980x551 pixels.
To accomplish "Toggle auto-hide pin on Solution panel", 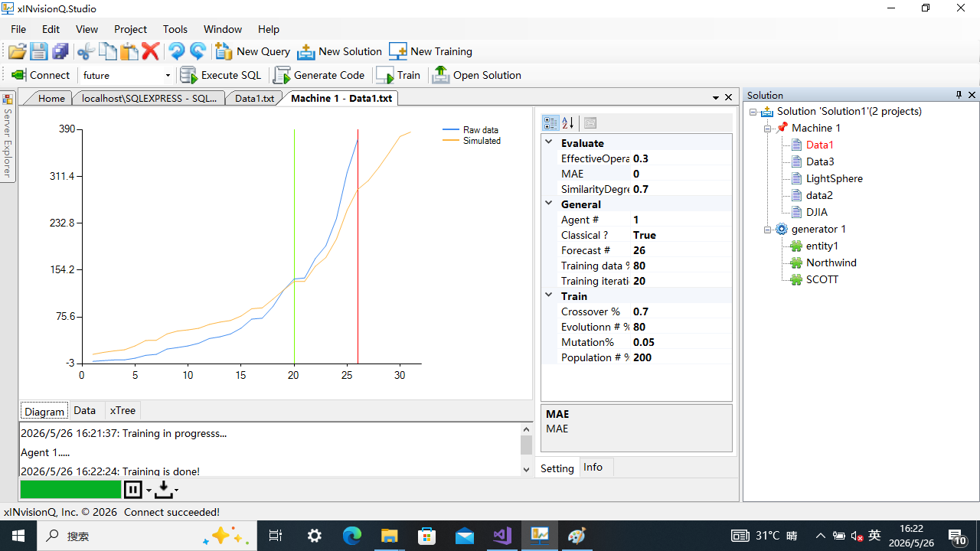I will [959, 95].
